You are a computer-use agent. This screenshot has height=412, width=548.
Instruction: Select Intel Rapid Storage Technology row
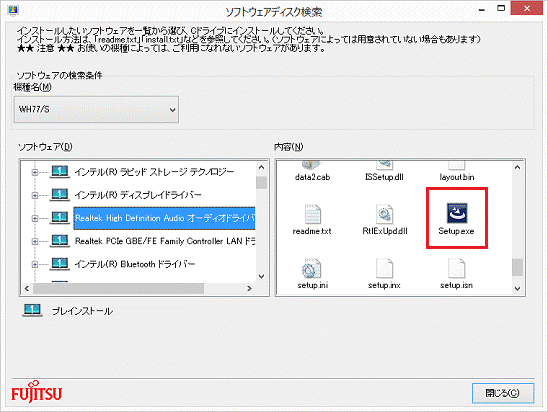tap(154, 172)
